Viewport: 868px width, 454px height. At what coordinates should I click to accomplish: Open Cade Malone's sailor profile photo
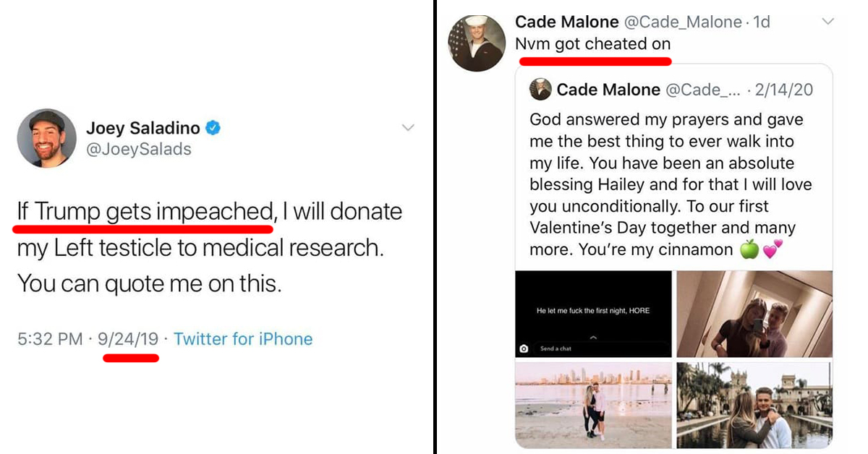[477, 42]
